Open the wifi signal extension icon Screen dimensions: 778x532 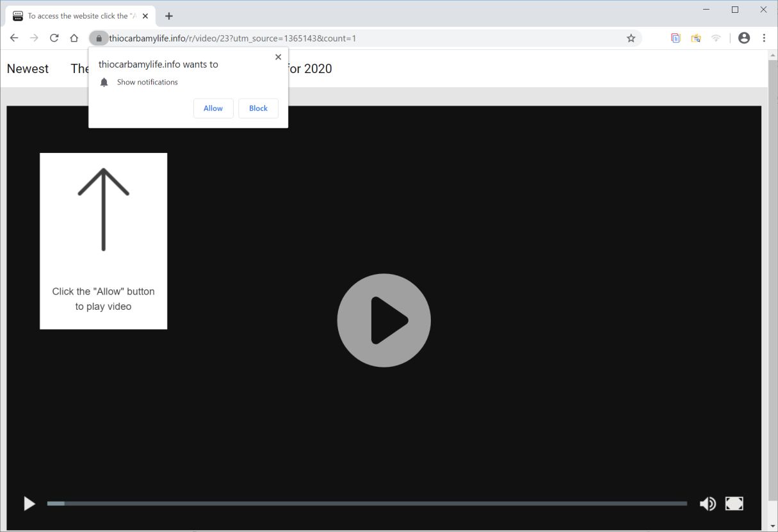716,38
